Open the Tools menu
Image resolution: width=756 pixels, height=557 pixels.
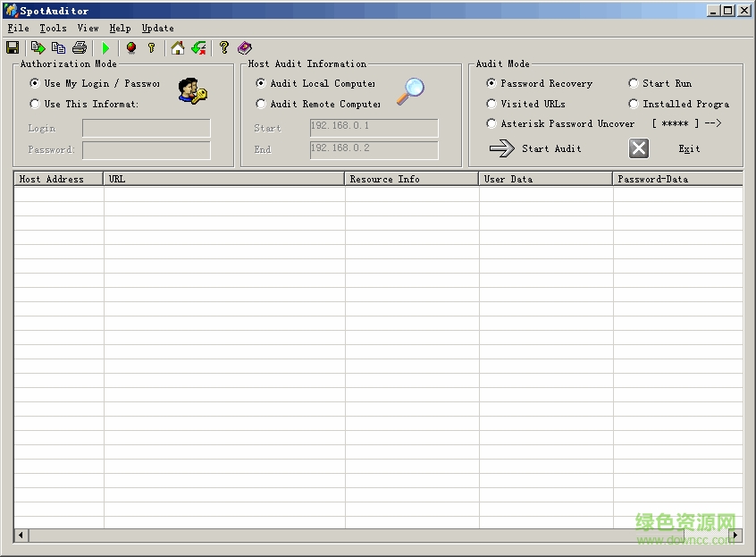tap(52, 28)
